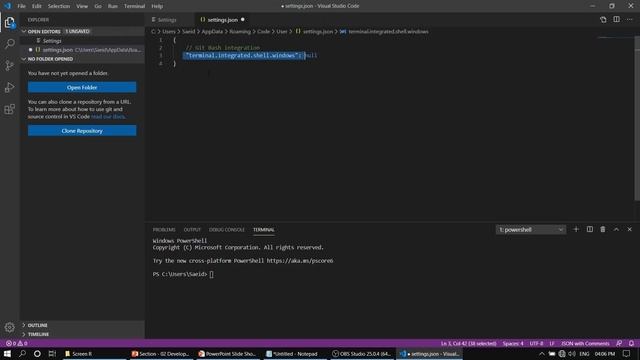Maximize the terminal panel size

tap(616, 229)
